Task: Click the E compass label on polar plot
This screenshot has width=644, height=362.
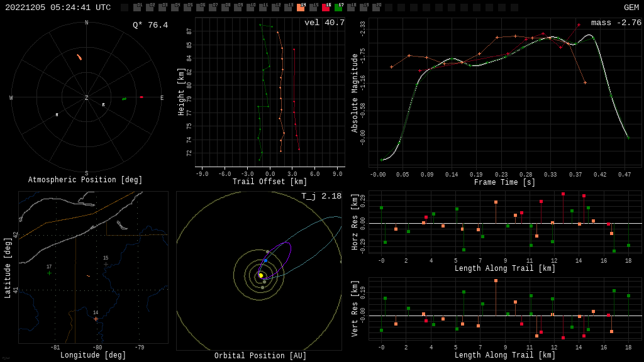Action: point(162,97)
